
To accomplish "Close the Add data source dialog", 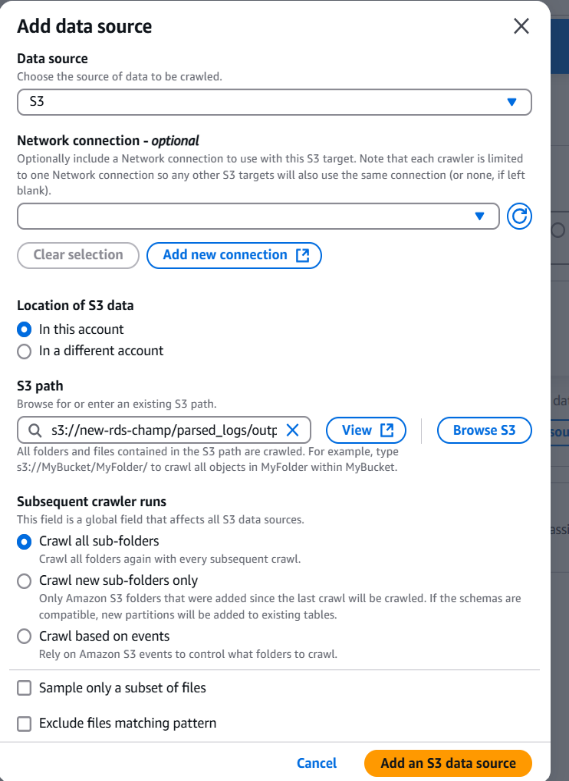I will coord(521,26).
